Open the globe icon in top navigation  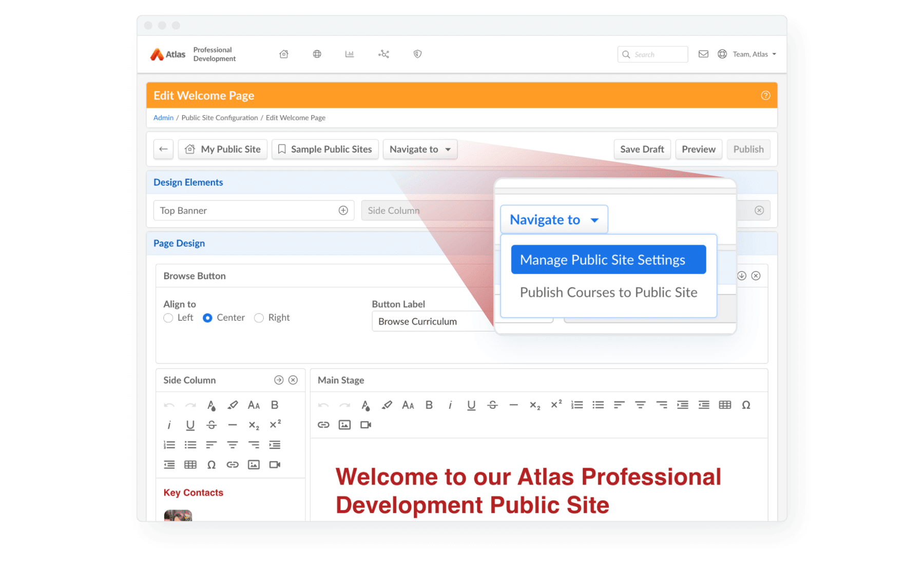pos(317,54)
